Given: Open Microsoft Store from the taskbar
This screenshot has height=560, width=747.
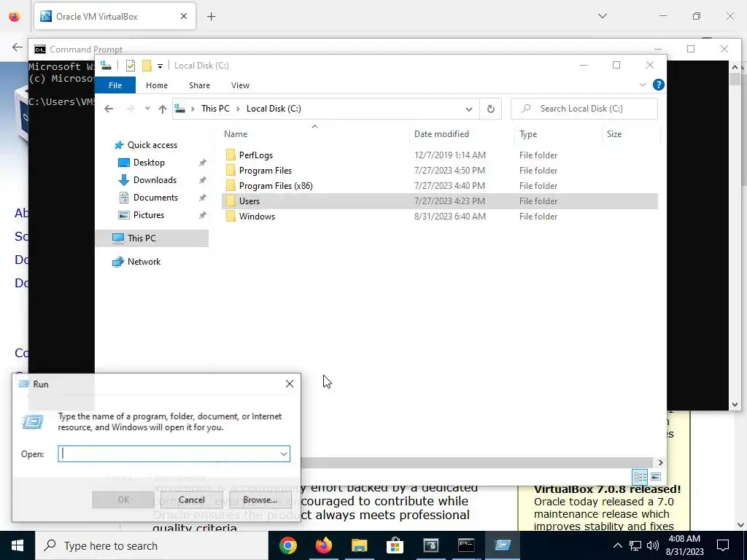Looking at the screenshot, I should [395, 545].
